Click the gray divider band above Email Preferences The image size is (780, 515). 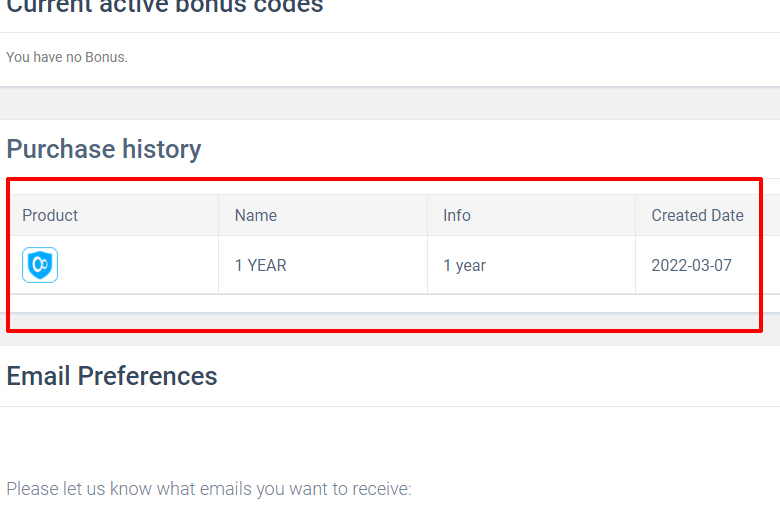390,329
